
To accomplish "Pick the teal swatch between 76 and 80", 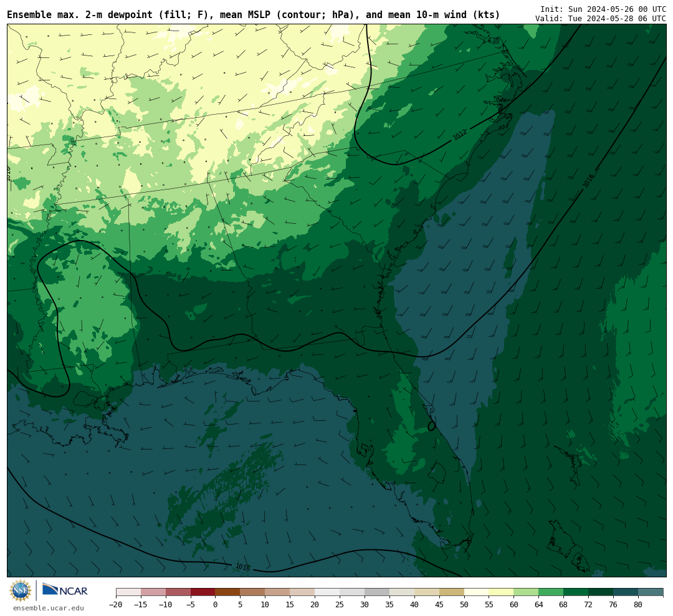I will (626, 592).
